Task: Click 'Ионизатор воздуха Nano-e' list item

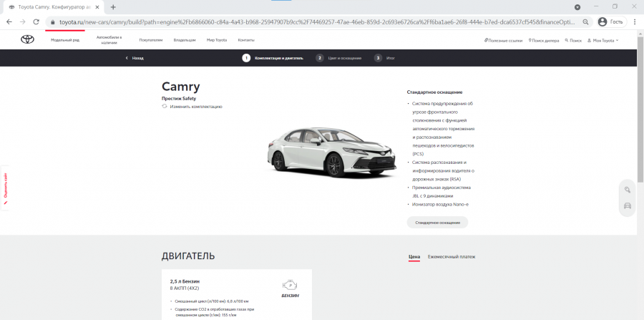Action: click(440, 204)
